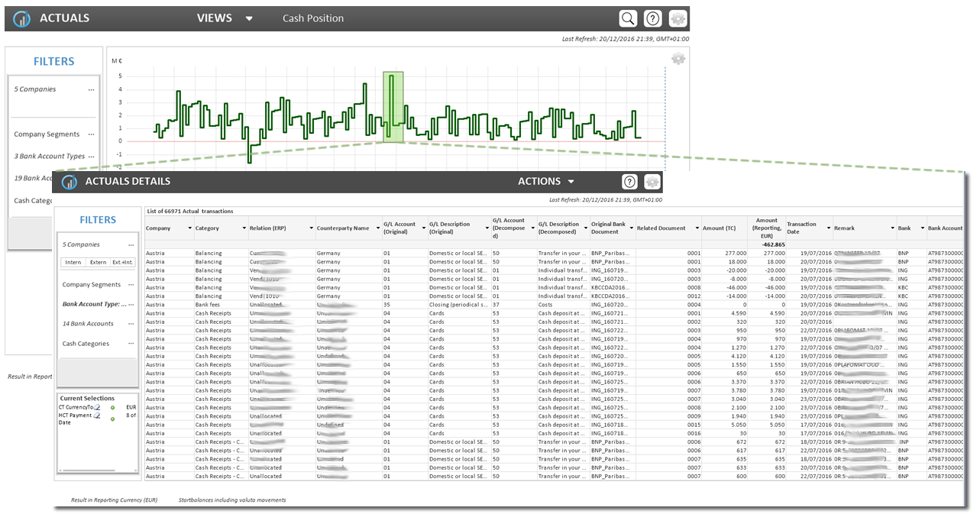Click the green highlighted bar on the chart
980x527 pixels.
point(393,107)
